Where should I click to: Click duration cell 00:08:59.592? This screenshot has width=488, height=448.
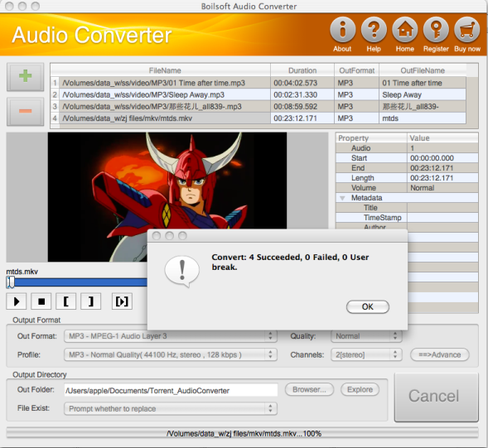pyautogui.click(x=302, y=106)
